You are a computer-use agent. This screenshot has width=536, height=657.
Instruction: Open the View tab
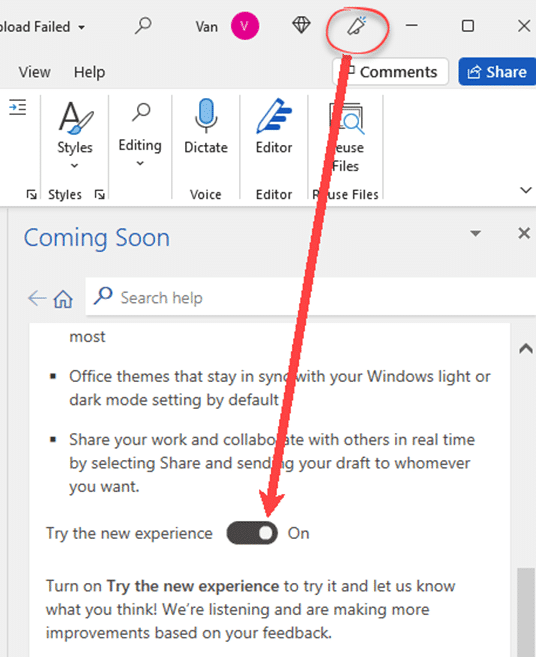[34, 72]
